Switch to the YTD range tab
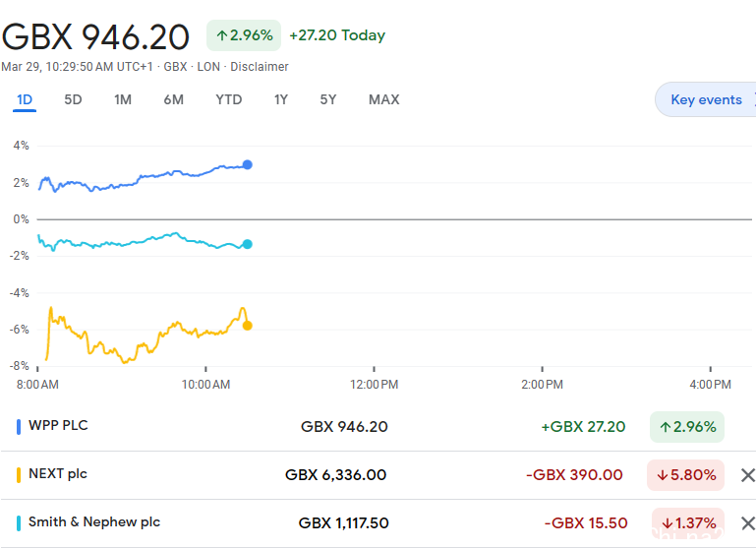Image resolution: width=756 pixels, height=549 pixels. tap(228, 99)
